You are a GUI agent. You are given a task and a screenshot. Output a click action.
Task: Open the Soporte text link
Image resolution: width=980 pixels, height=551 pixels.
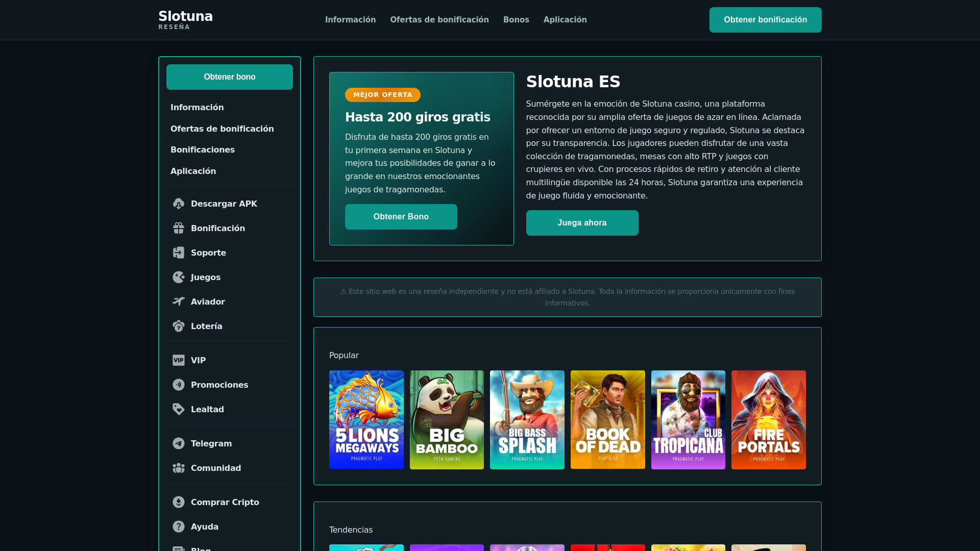[x=208, y=253]
